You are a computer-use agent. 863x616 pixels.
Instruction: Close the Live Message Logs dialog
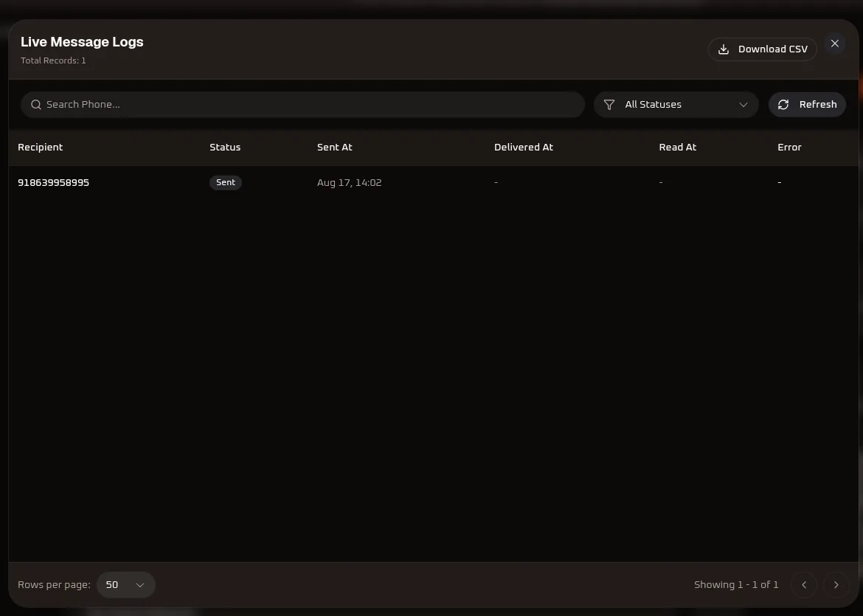point(835,44)
